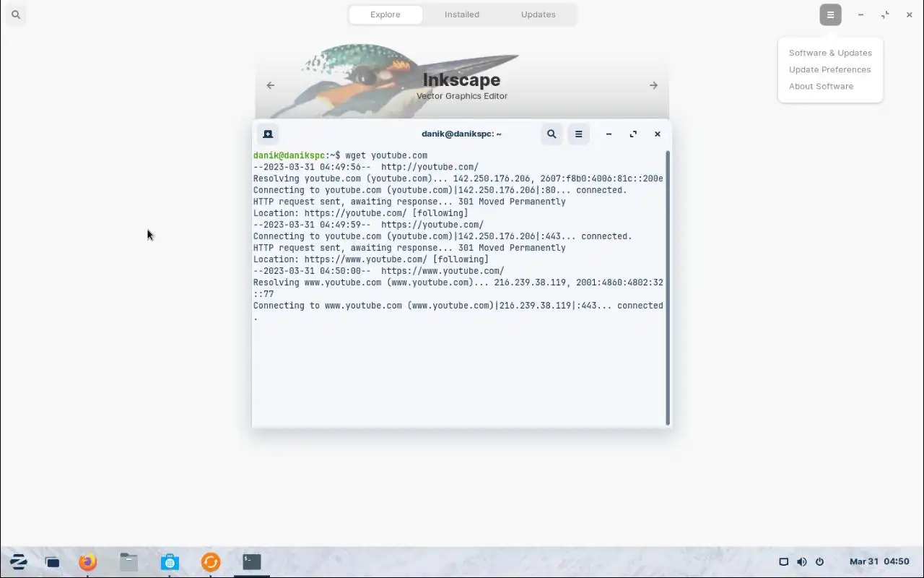
Task: Open the volume control in tray
Action: click(801, 561)
